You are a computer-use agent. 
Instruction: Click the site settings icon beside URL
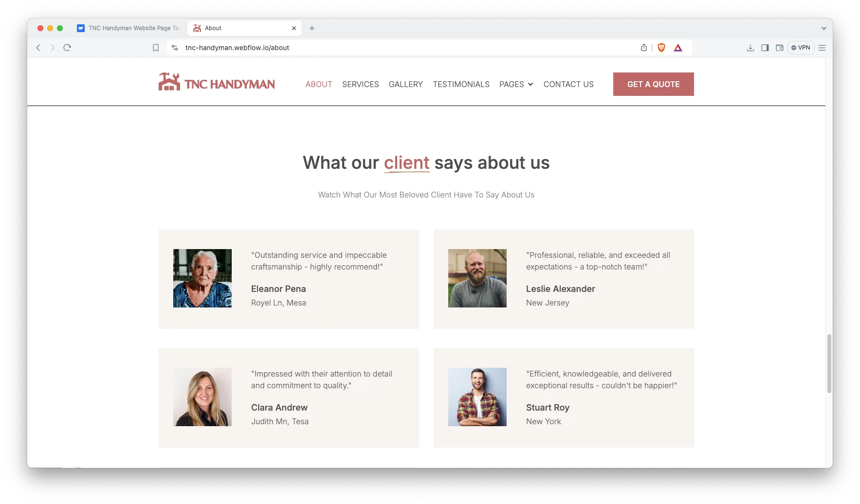pyautogui.click(x=175, y=48)
